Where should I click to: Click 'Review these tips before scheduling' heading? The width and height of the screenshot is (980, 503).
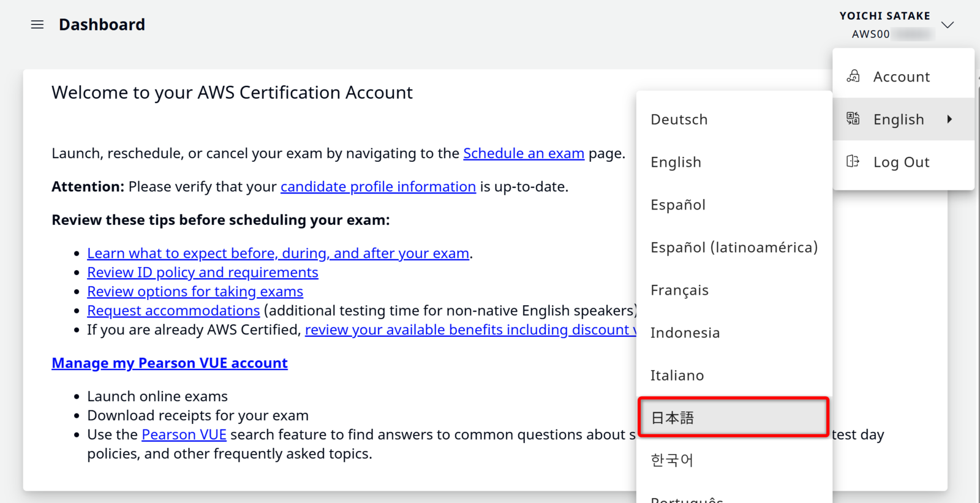coord(221,220)
